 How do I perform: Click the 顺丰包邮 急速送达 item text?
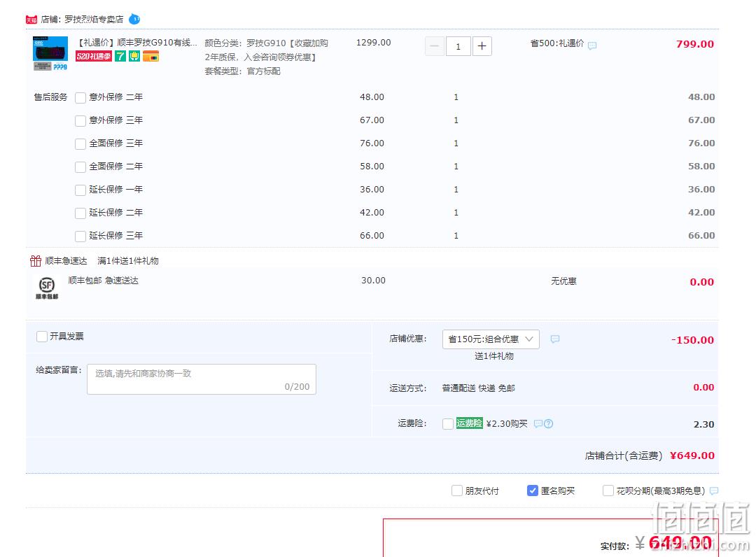[x=103, y=281]
